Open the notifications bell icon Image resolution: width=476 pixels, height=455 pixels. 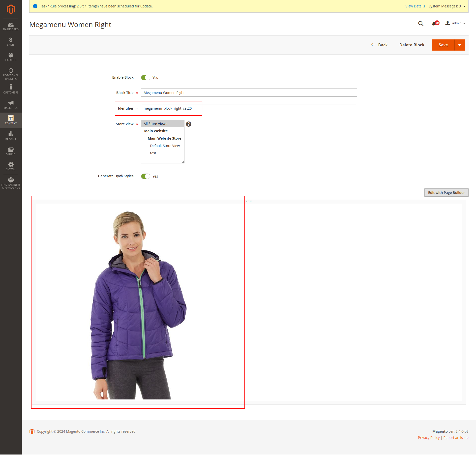pyautogui.click(x=434, y=24)
